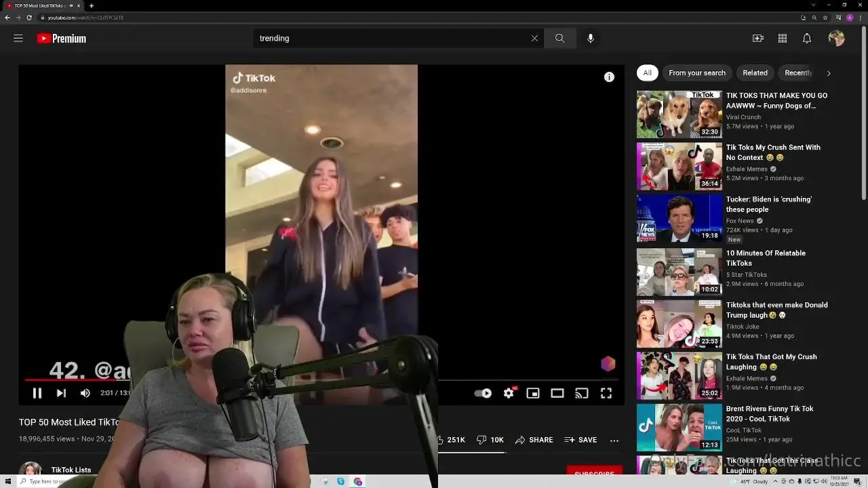Pause the video
The height and width of the screenshot is (488, 868).
pos(37,393)
